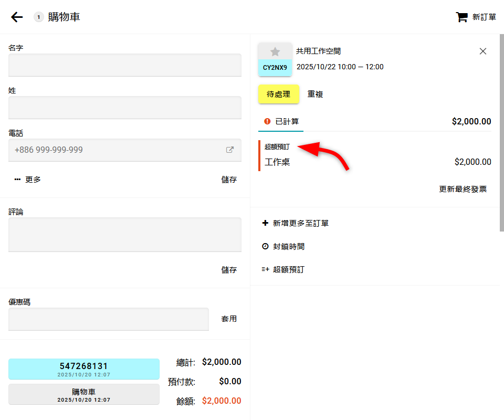Select the cyan order number 547268131 tile
The image size is (504, 420).
(x=84, y=369)
